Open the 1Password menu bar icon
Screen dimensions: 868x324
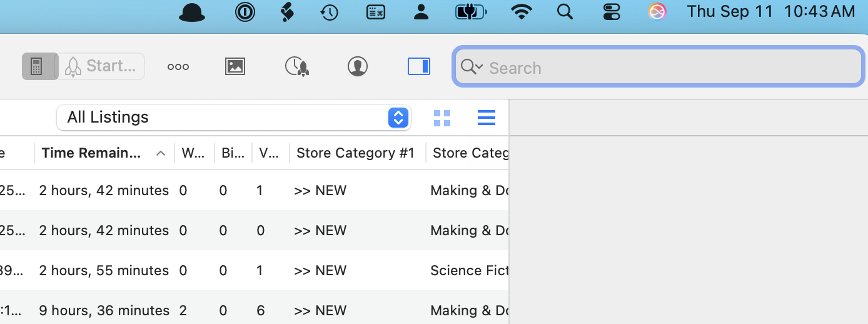coord(245,12)
